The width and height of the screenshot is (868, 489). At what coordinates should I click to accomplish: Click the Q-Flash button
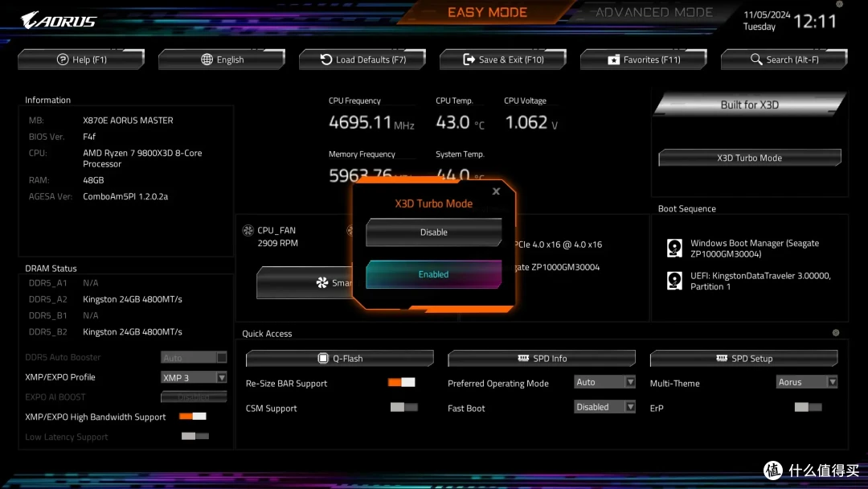click(340, 358)
